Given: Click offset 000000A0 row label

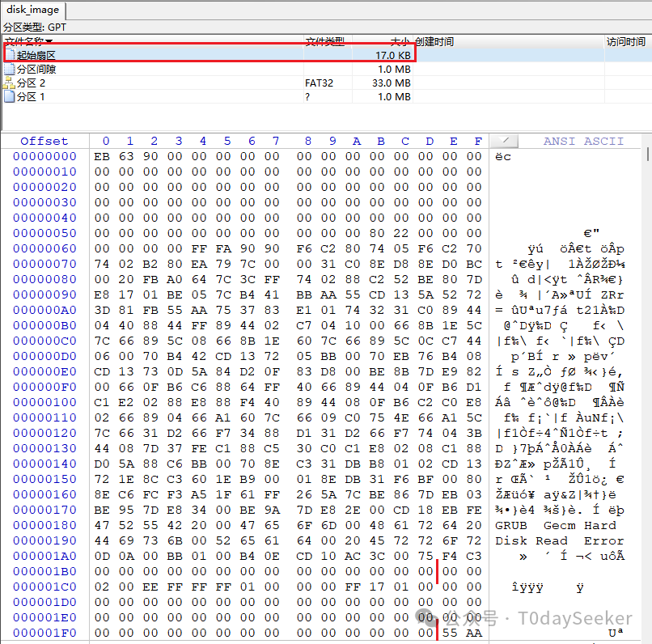Looking at the screenshot, I should (44, 310).
